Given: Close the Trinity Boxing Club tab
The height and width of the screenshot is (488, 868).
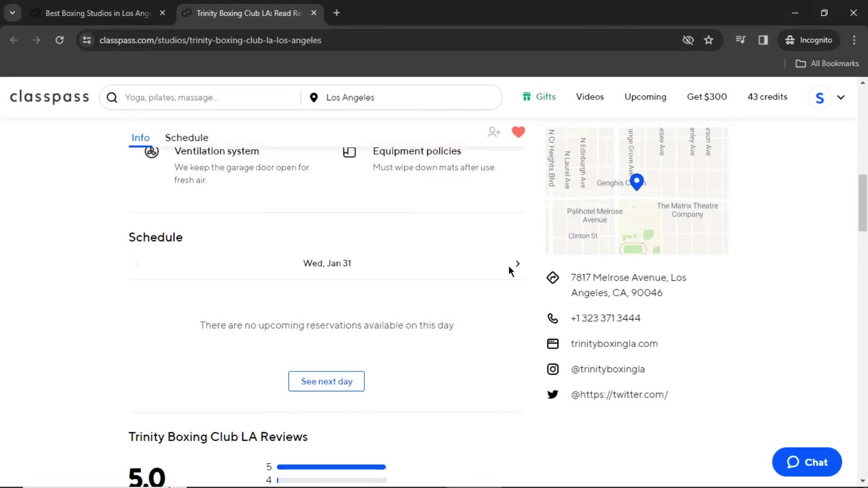Looking at the screenshot, I should [x=314, y=13].
